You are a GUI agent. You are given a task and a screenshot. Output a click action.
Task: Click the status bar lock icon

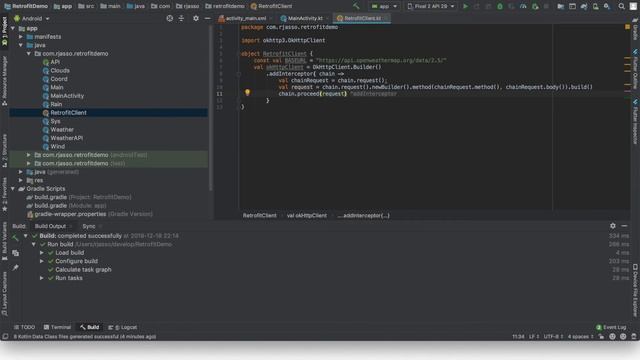[601, 337]
